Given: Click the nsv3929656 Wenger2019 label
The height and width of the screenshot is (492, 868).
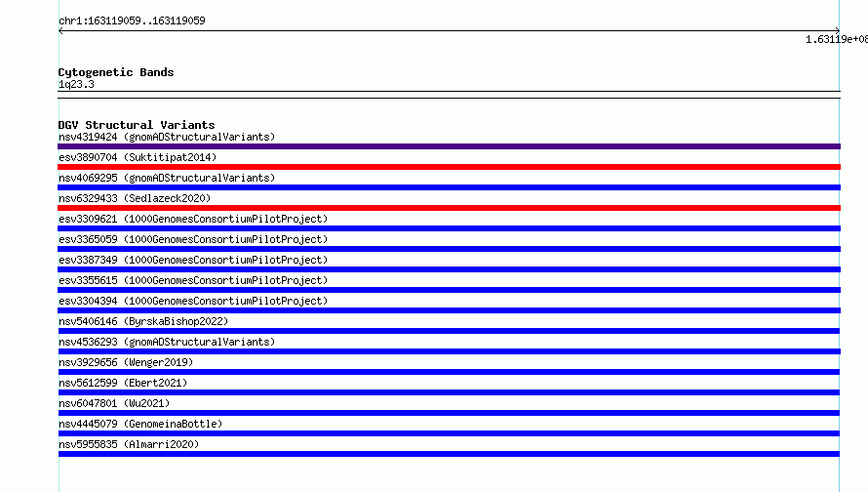Looking at the screenshot, I should [x=126, y=362].
